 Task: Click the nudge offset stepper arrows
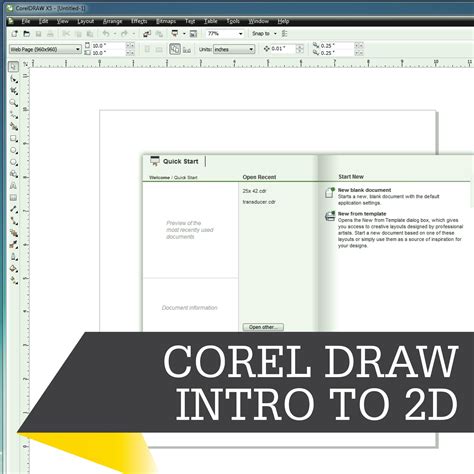300,49
